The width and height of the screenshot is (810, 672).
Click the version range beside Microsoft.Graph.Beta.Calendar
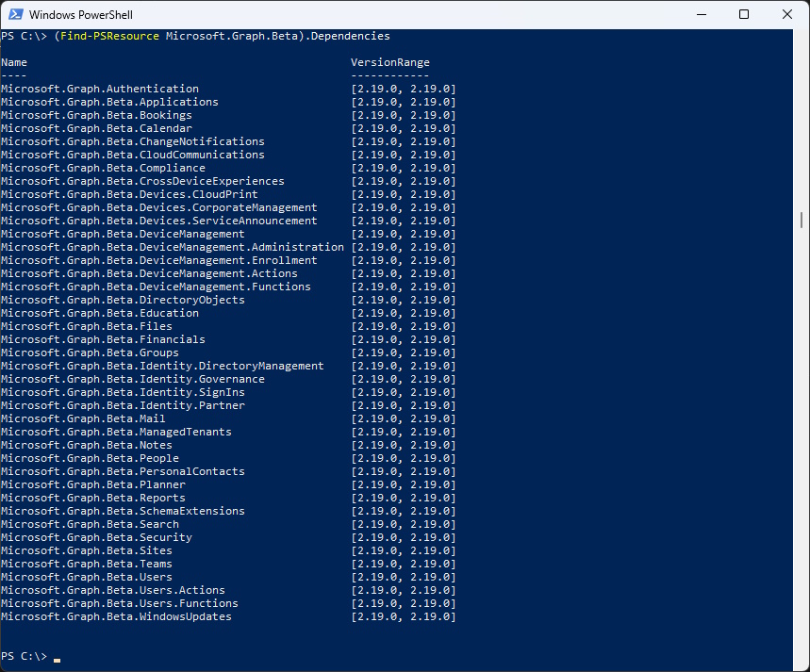(x=403, y=128)
